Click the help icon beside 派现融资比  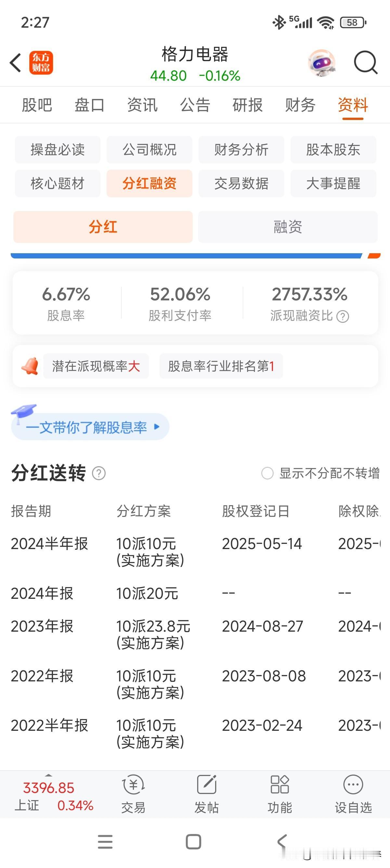click(x=343, y=316)
